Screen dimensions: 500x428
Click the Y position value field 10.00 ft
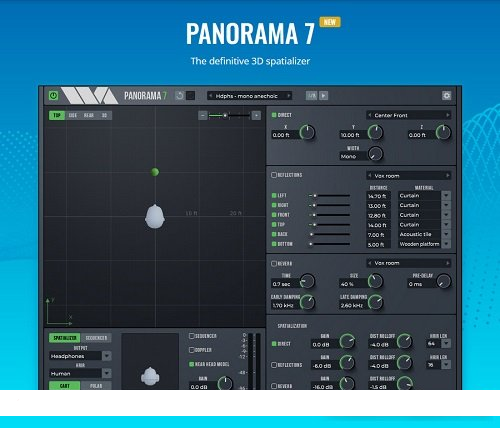(x=350, y=135)
